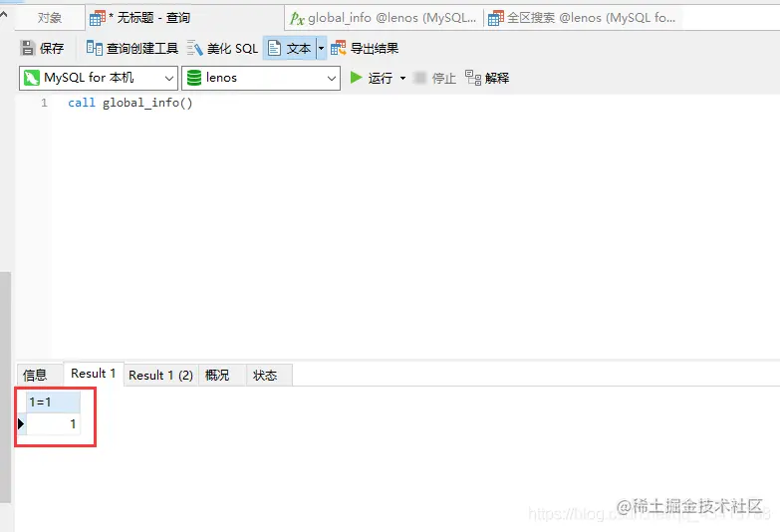Switch to the 对象 (Objects) tab
The image size is (780, 532).
coord(49,18)
